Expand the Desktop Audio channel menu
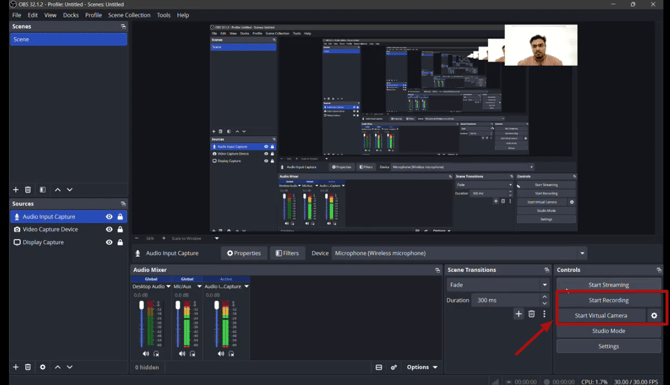The image size is (670, 385). 168,287
